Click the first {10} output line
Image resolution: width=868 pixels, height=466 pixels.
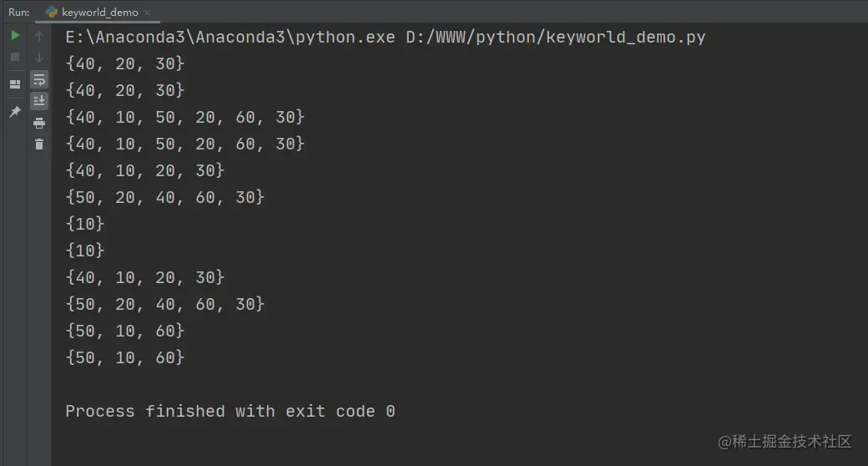tap(84, 224)
